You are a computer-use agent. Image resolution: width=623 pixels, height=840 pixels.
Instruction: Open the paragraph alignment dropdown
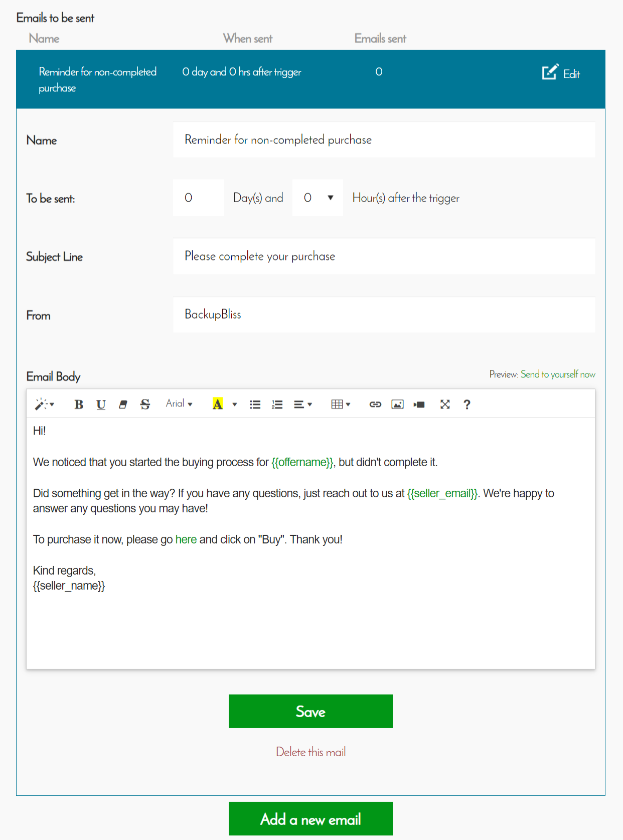tap(302, 404)
